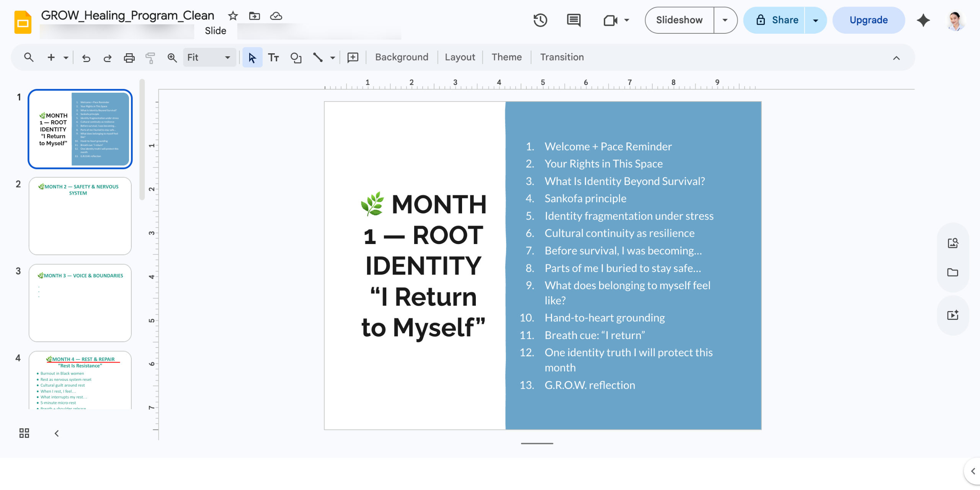
Task: Select the text box tool
Action: pyautogui.click(x=273, y=57)
